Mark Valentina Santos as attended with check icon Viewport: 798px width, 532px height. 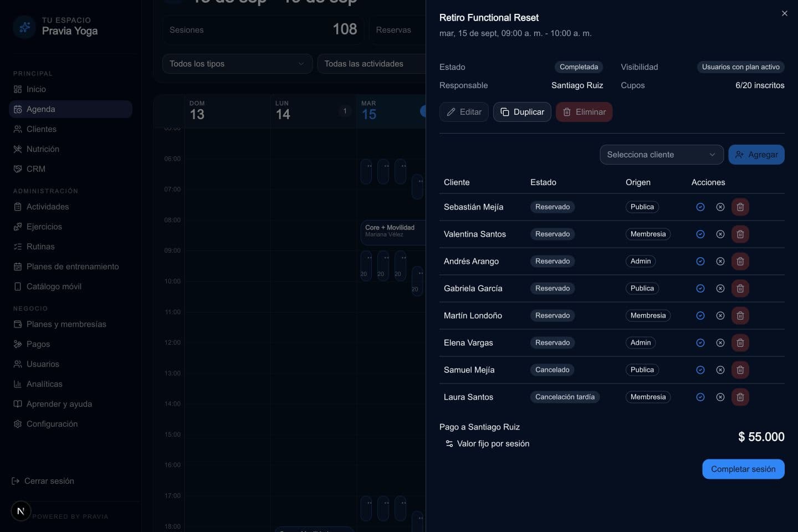pyautogui.click(x=700, y=234)
